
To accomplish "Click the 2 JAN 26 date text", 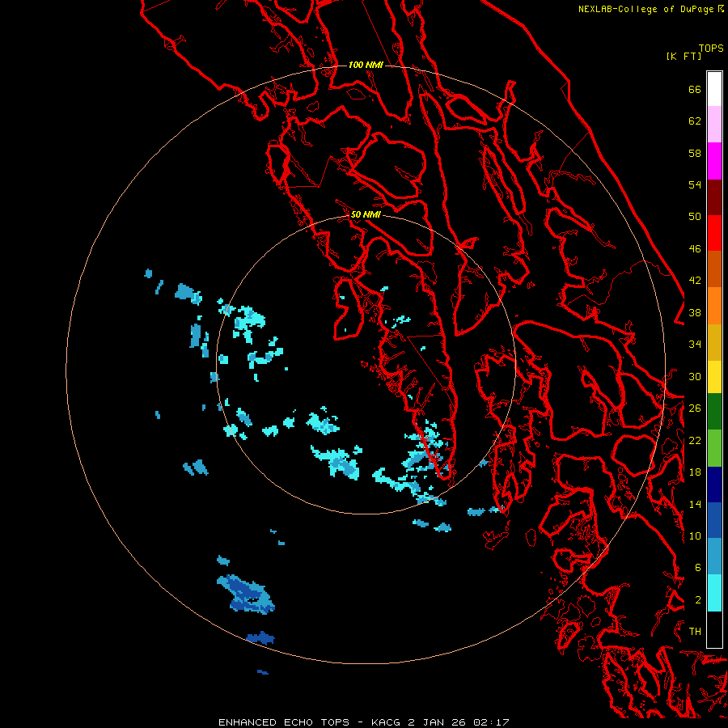I will pyautogui.click(x=438, y=722).
